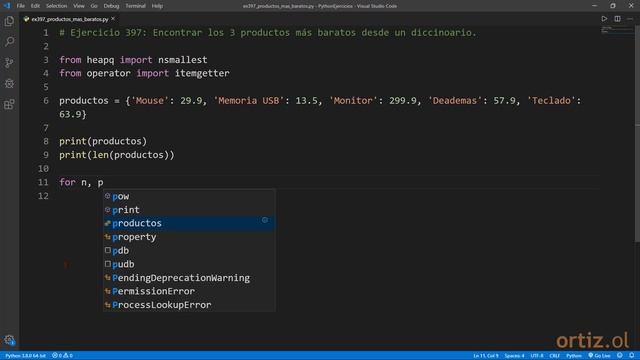640x360 pixels.
Task: Open the Explorer view in the activity bar
Action: 9,21
